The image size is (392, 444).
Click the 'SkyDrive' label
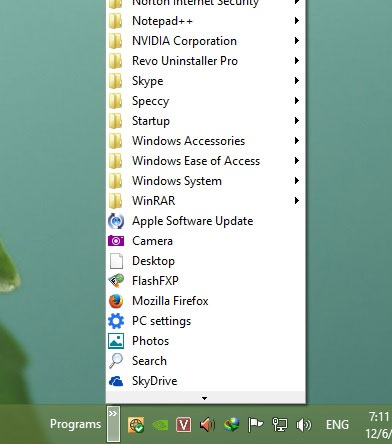[x=155, y=381]
